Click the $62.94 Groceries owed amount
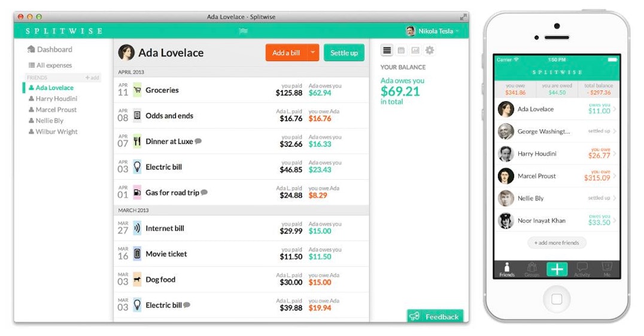Image resolution: width=644 pixels, height=336 pixels. 320,93
